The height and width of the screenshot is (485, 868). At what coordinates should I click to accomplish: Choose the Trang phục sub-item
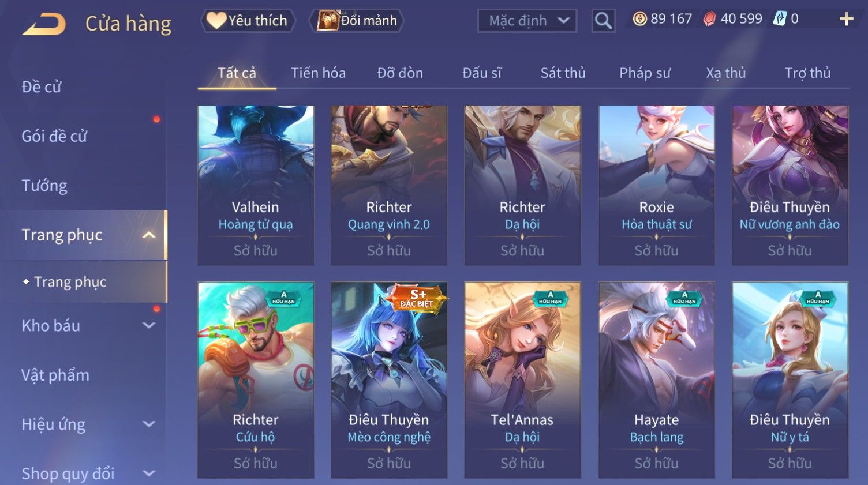pyautogui.click(x=70, y=282)
